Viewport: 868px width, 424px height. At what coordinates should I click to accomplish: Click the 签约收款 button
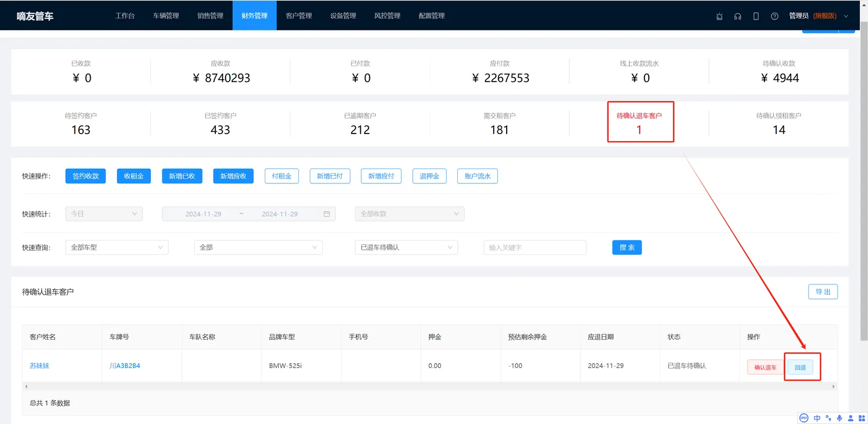(86, 176)
